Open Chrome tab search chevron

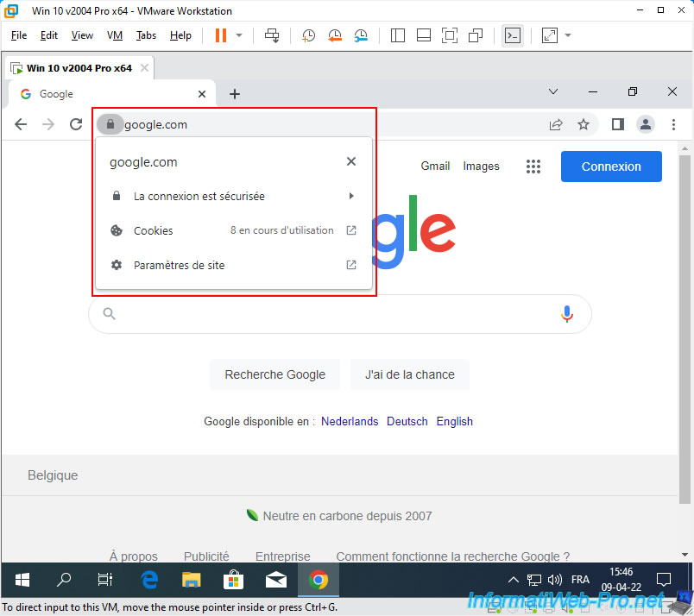[553, 91]
